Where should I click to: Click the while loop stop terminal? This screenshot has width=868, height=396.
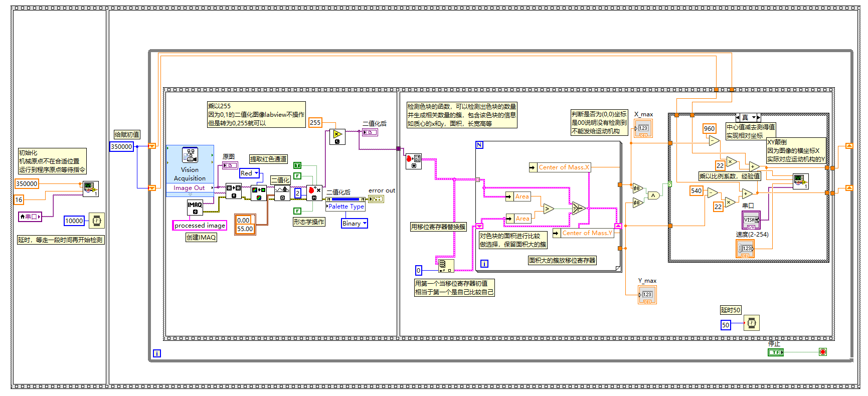click(823, 352)
